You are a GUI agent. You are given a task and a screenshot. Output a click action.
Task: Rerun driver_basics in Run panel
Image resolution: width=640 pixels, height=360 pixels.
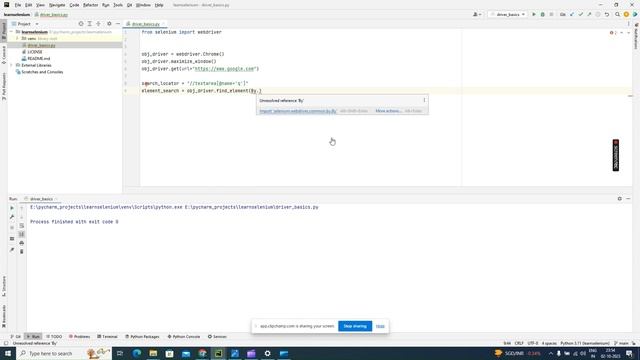coord(12,208)
